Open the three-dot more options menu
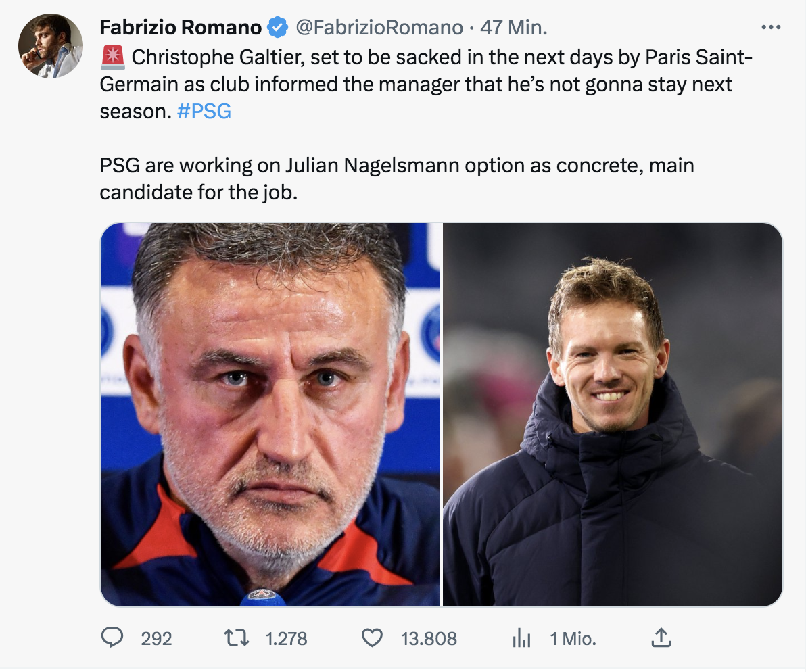Screen dimensions: 806x672 (x=771, y=28)
